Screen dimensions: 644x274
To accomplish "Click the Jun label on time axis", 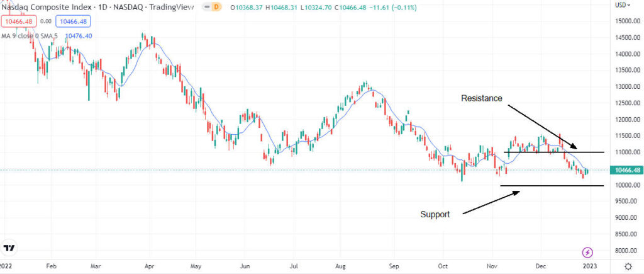I will pyautogui.click(x=245, y=266).
